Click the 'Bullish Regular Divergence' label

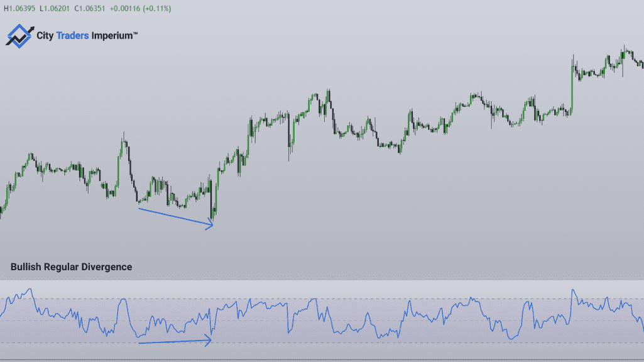point(71,266)
